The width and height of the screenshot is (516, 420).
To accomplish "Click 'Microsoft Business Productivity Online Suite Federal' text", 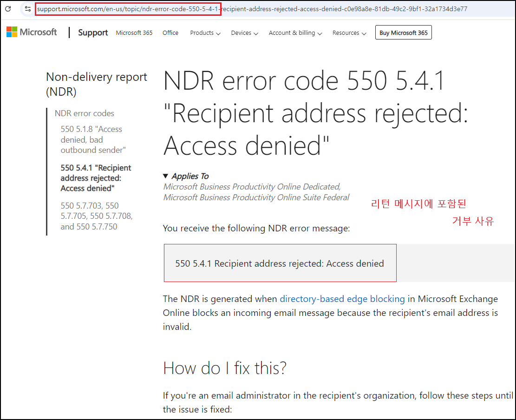I will click(256, 197).
